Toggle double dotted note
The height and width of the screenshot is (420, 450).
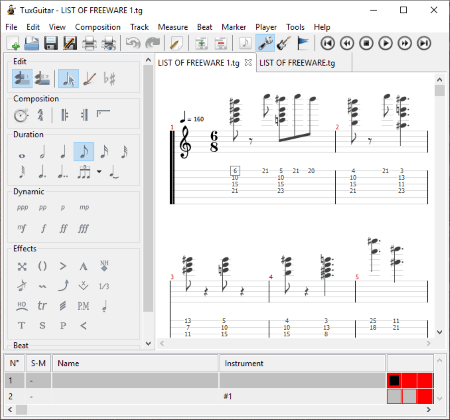tap(63, 172)
